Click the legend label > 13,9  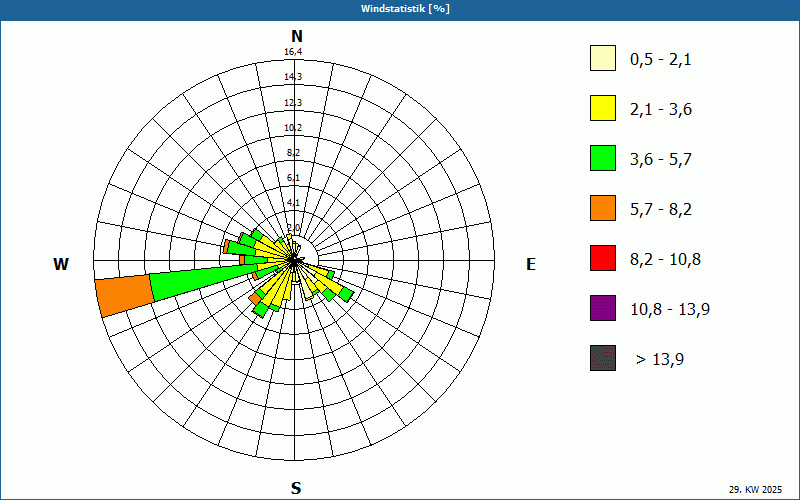660,360
